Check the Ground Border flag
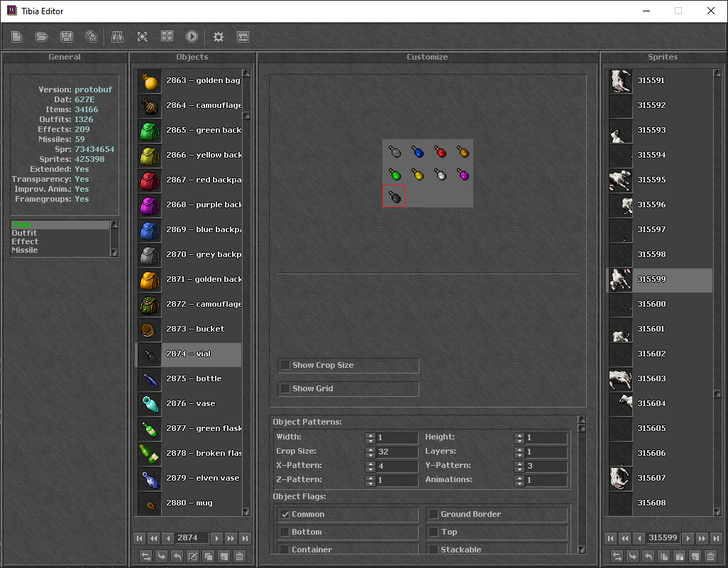The height and width of the screenshot is (568, 728). click(x=434, y=515)
